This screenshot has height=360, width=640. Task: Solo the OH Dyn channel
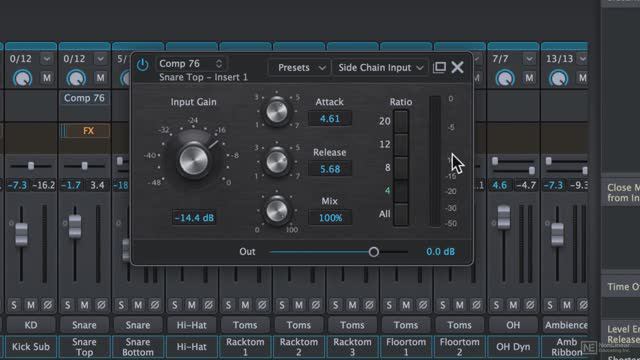[x=496, y=305]
